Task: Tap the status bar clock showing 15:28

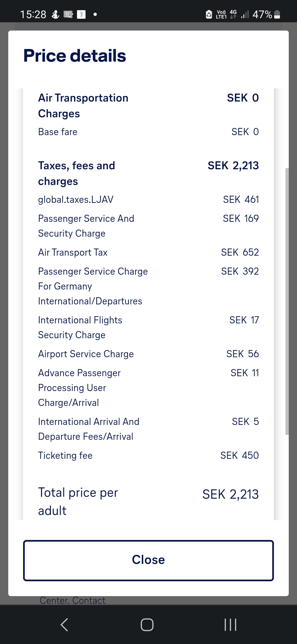Action: tap(33, 14)
